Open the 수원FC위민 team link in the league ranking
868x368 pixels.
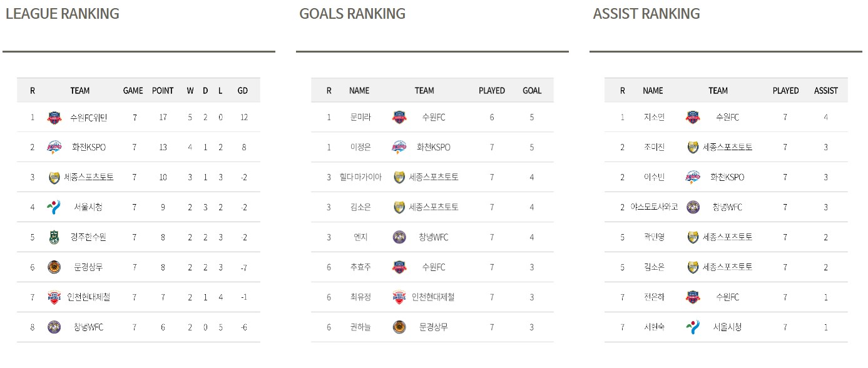[88, 117]
